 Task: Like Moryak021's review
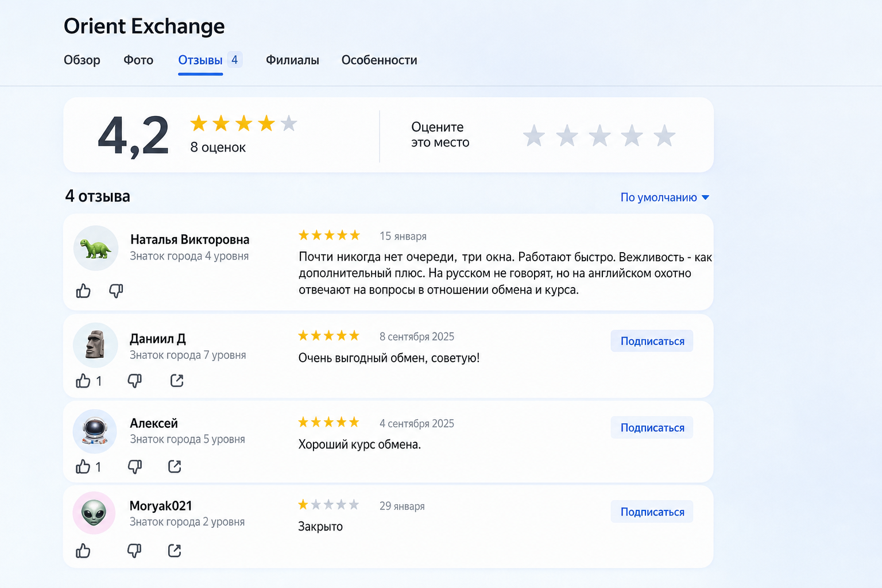click(83, 551)
